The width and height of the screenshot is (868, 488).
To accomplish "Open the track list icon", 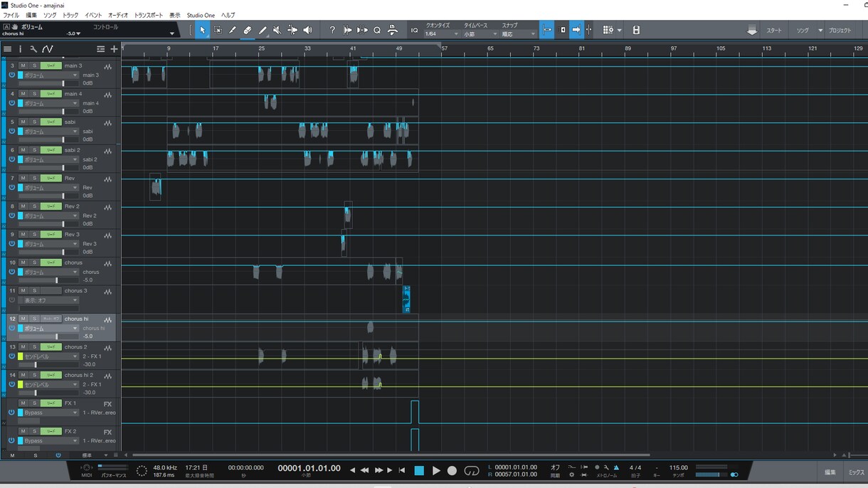I will (x=7, y=49).
